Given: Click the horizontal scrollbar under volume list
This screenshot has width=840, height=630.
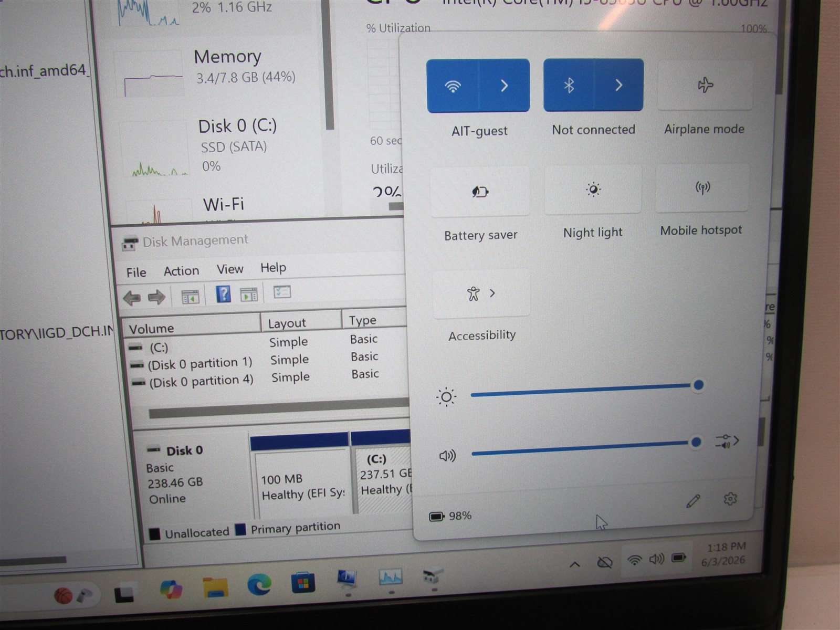Looking at the screenshot, I should click(278, 409).
